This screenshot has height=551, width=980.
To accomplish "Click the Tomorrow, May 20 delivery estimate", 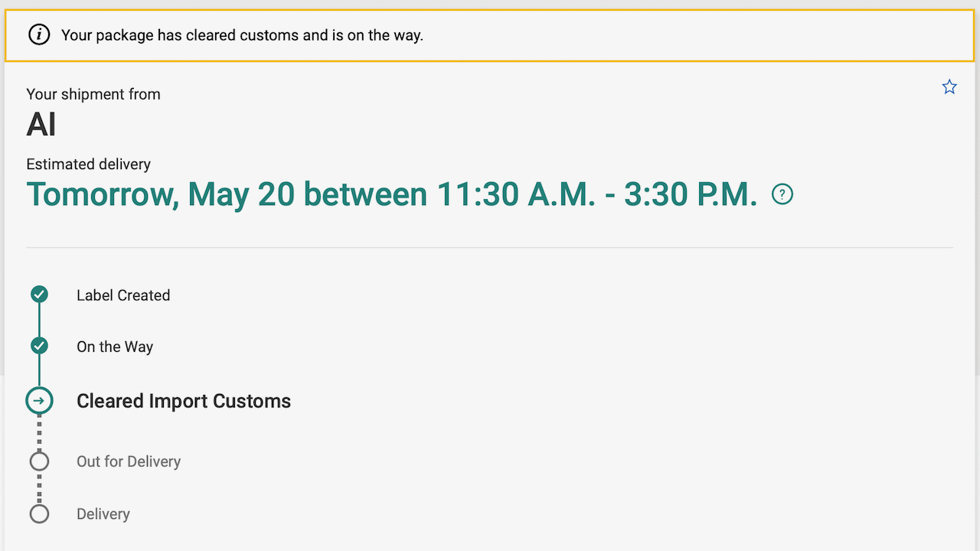I will point(391,194).
